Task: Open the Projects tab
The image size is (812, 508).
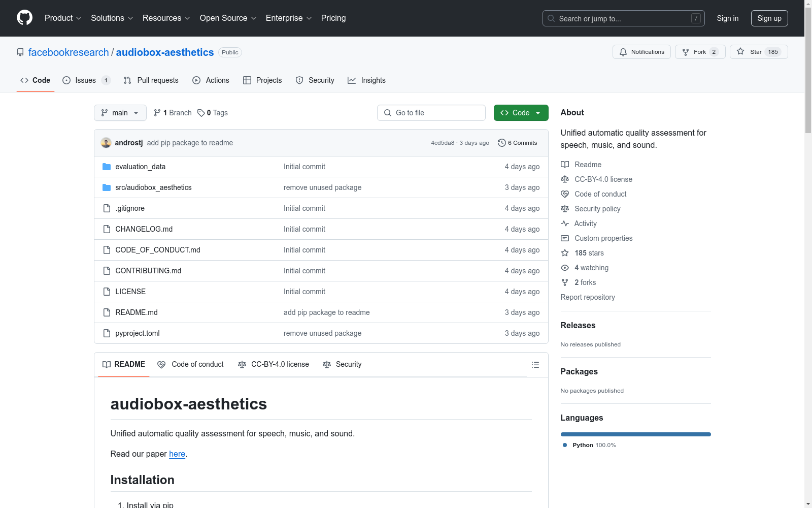Action: click(x=262, y=80)
